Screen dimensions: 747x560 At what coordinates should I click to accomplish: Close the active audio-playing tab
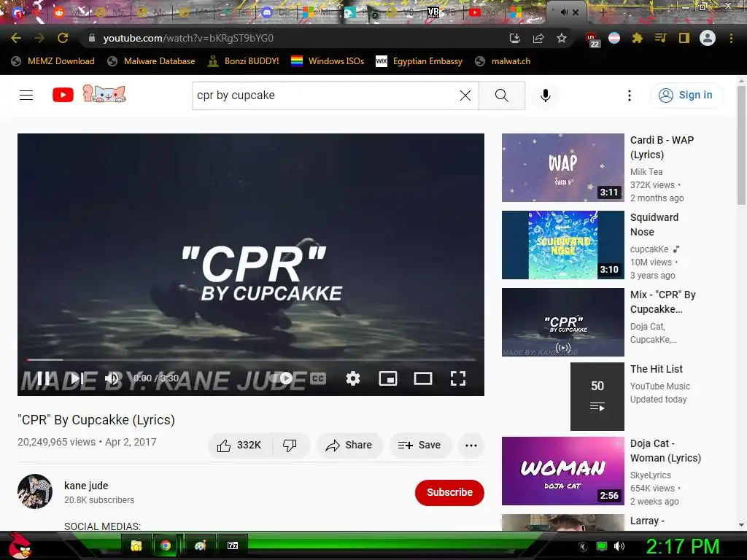[576, 13]
